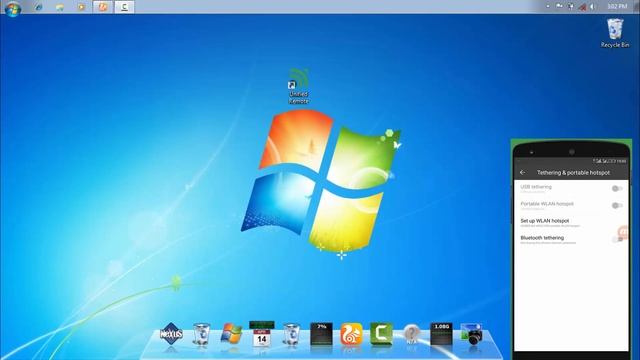
Task: Select the Unified Remote desktop shortcut
Action: [298, 86]
